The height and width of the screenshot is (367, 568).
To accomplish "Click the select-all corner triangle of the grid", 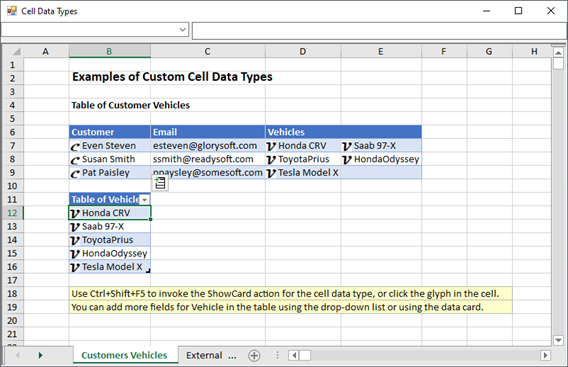I will pyautogui.click(x=16, y=51).
